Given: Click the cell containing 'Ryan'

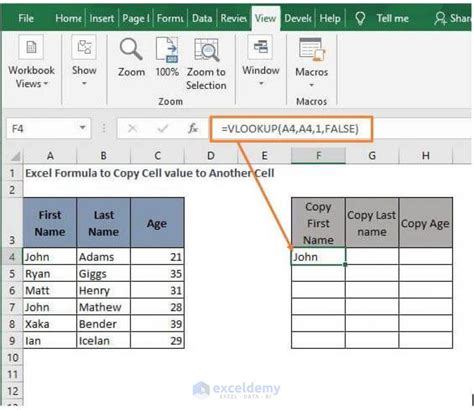Looking at the screenshot, I should pos(50,273).
